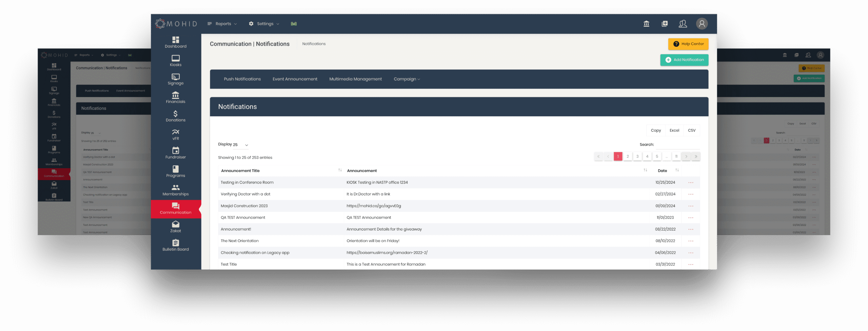
Task: Expand the Settings dropdown menu
Action: (264, 24)
